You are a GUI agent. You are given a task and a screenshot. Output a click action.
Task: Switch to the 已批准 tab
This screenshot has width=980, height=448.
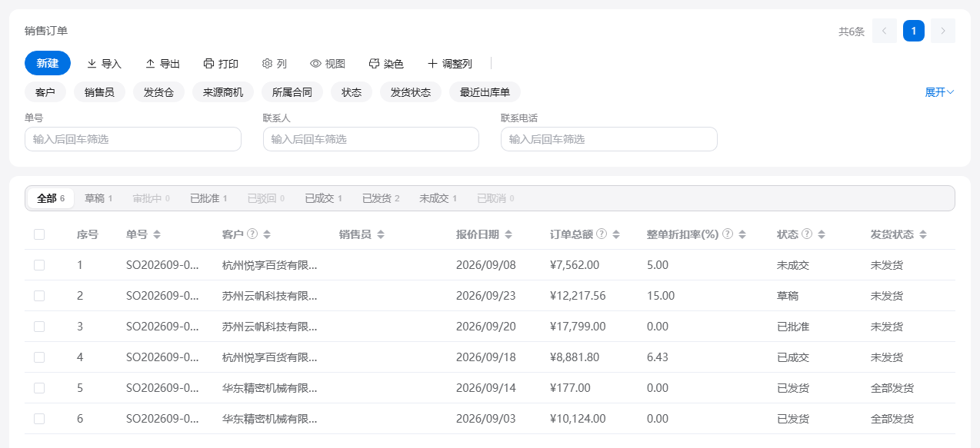coord(208,198)
